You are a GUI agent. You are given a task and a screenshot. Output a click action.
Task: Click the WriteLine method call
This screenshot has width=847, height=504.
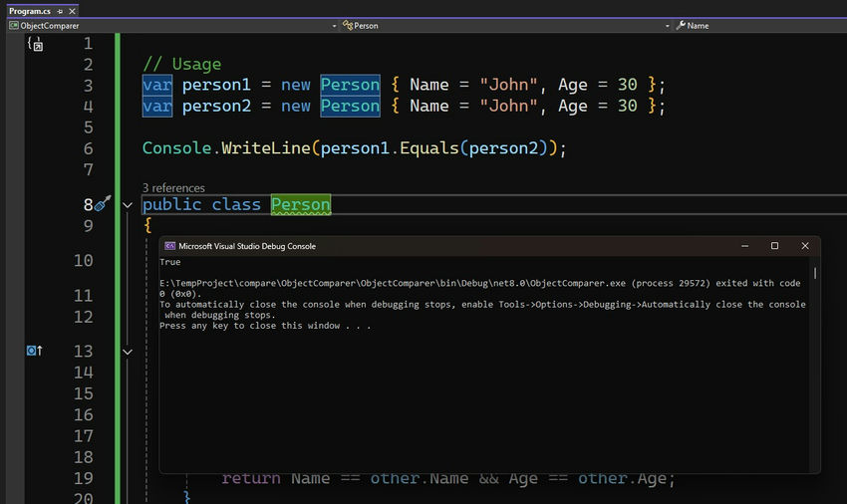pos(266,148)
